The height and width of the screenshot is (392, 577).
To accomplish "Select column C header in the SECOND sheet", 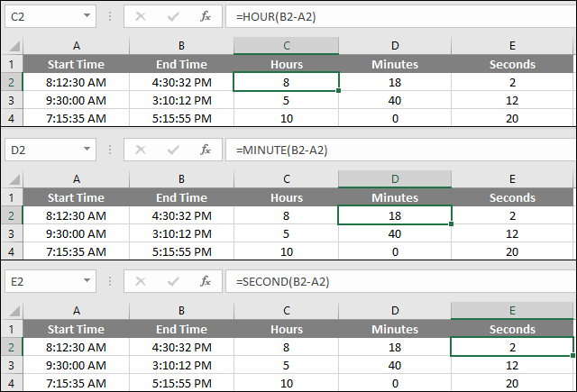I will [287, 311].
